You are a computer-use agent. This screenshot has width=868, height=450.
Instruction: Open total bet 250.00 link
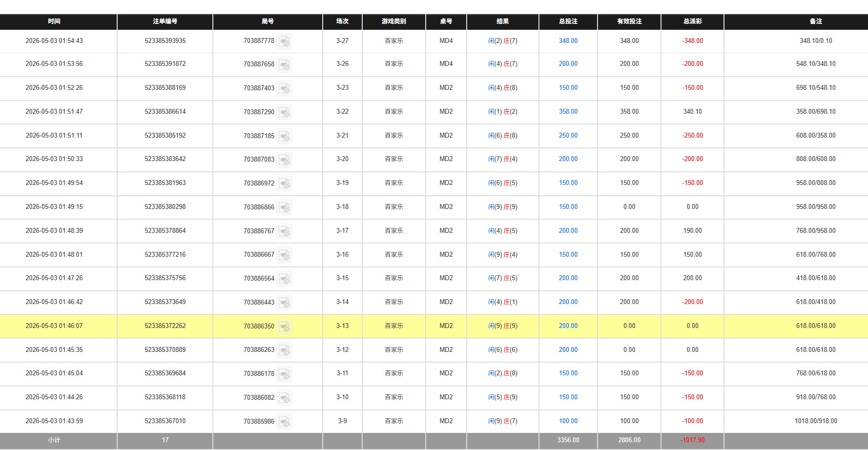coord(568,136)
